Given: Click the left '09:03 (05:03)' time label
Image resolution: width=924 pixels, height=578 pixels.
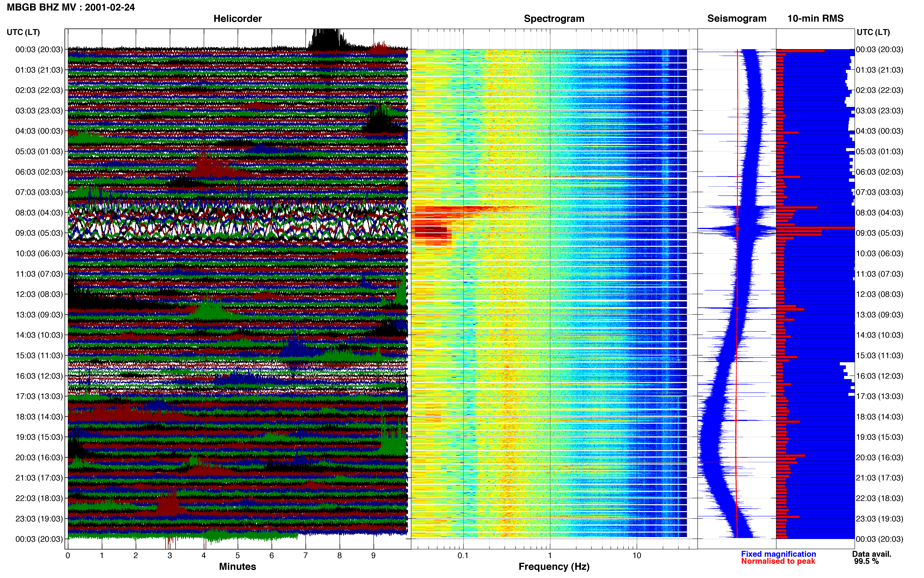Looking at the screenshot, I should tap(39, 233).
